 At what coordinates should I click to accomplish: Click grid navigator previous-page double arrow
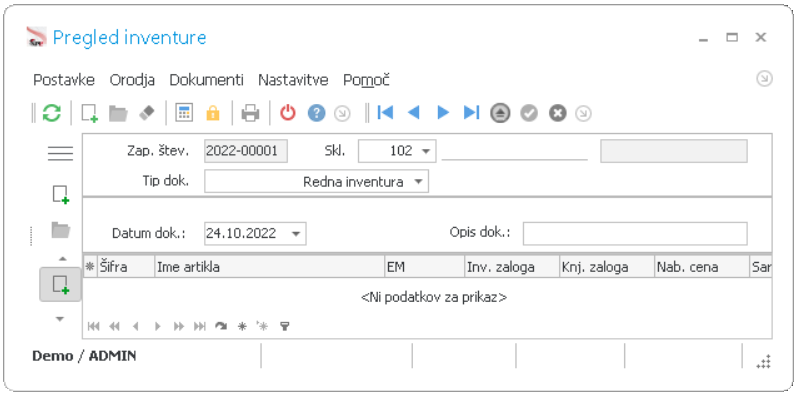[x=114, y=326]
